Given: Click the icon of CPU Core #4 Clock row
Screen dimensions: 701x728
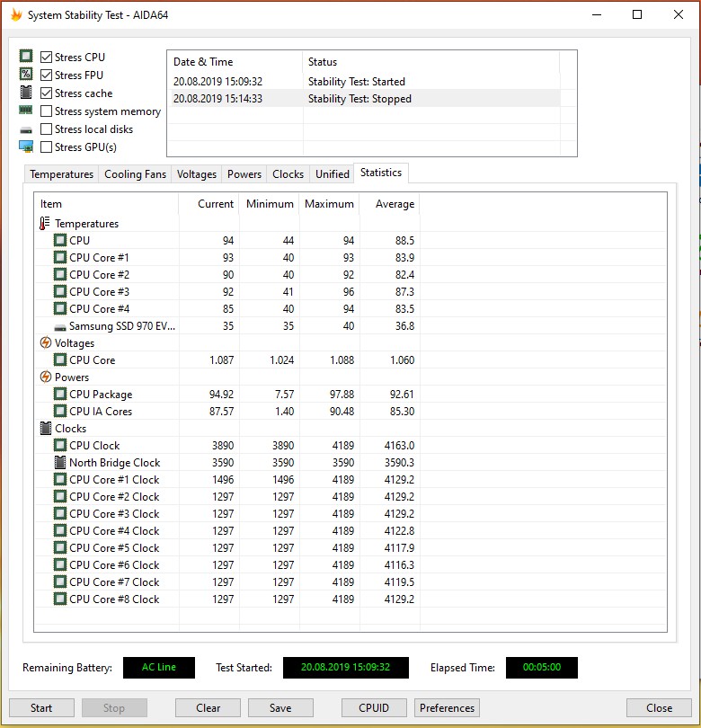Looking at the screenshot, I should [60, 530].
